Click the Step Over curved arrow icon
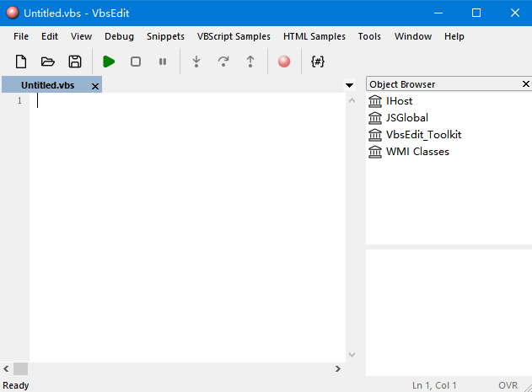The height and width of the screenshot is (392, 532). tap(223, 62)
